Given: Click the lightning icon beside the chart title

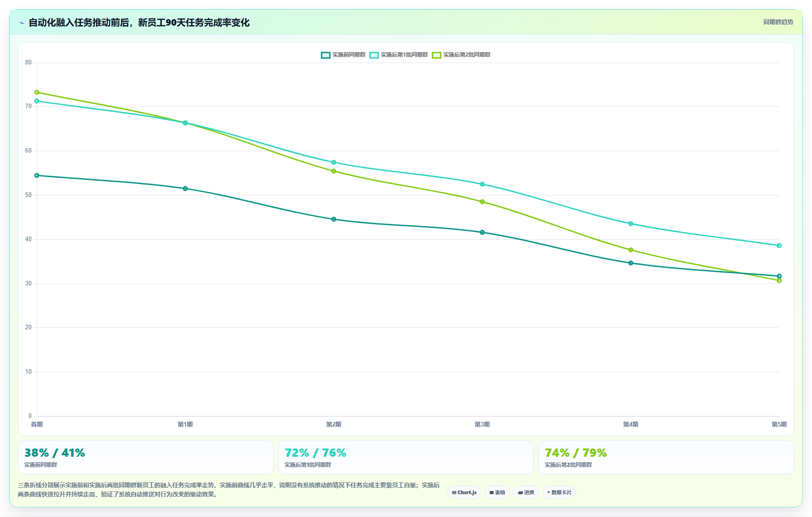Looking at the screenshot, I should click(21, 23).
